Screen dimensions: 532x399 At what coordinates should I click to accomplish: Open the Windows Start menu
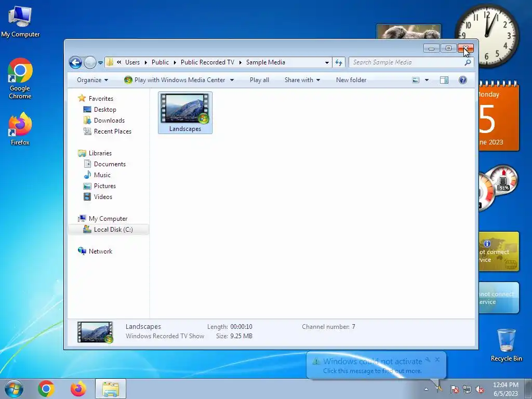click(14, 389)
